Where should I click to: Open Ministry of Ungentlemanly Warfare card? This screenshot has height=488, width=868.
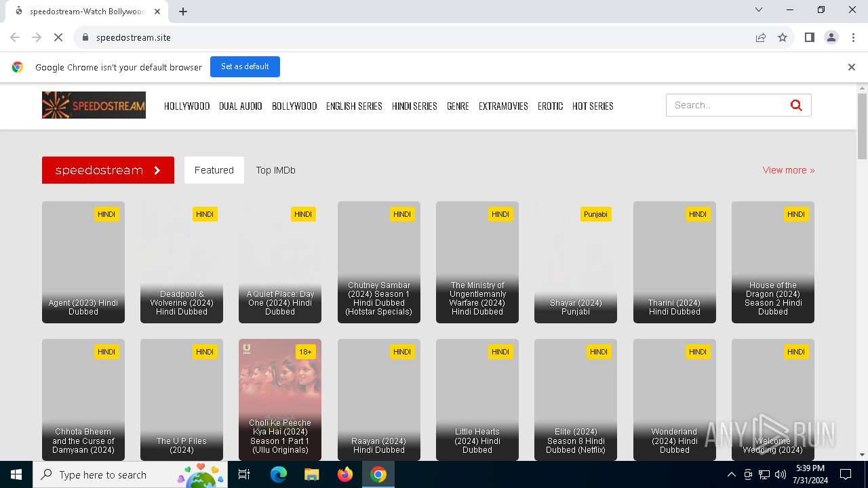point(477,262)
